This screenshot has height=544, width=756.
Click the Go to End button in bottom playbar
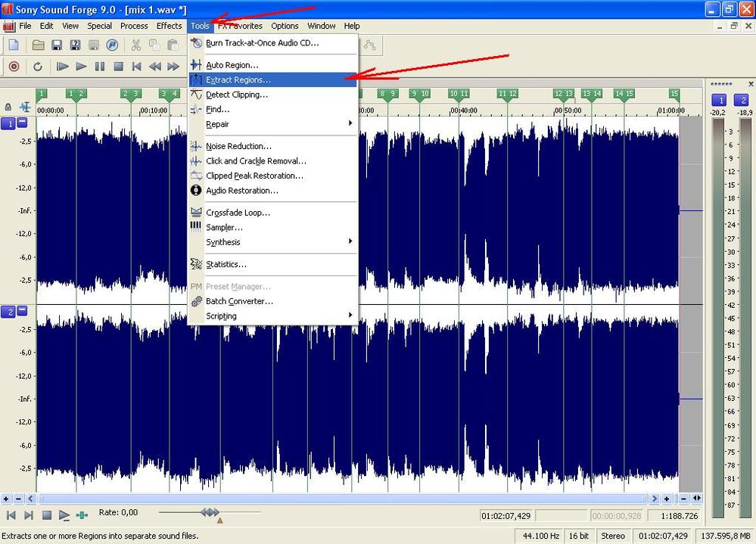29,515
